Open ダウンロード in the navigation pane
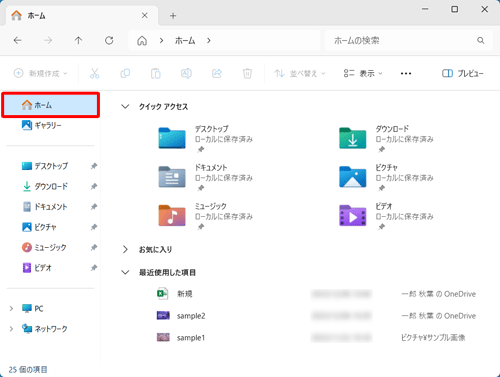Image resolution: width=500 pixels, height=377 pixels. (45, 186)
